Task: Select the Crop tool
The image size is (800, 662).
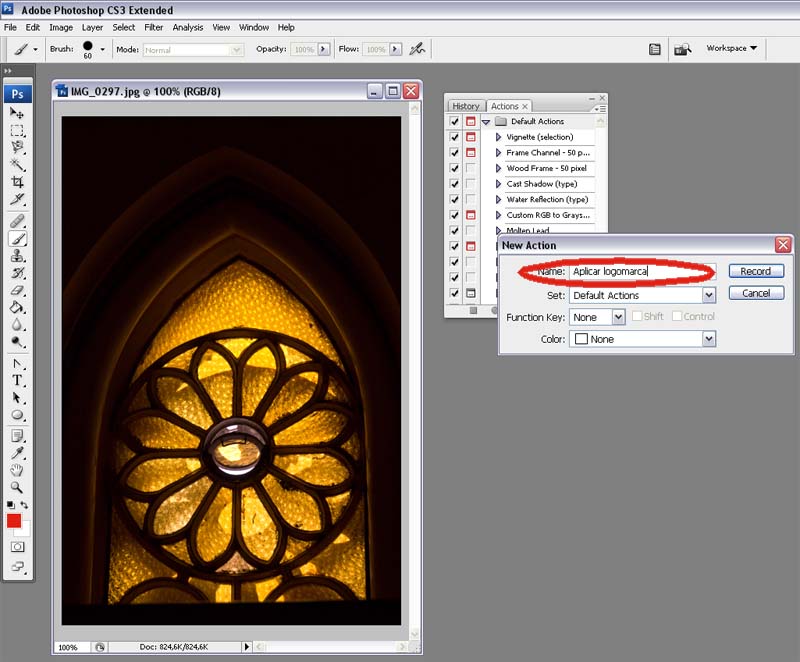Action: [17, 182]
